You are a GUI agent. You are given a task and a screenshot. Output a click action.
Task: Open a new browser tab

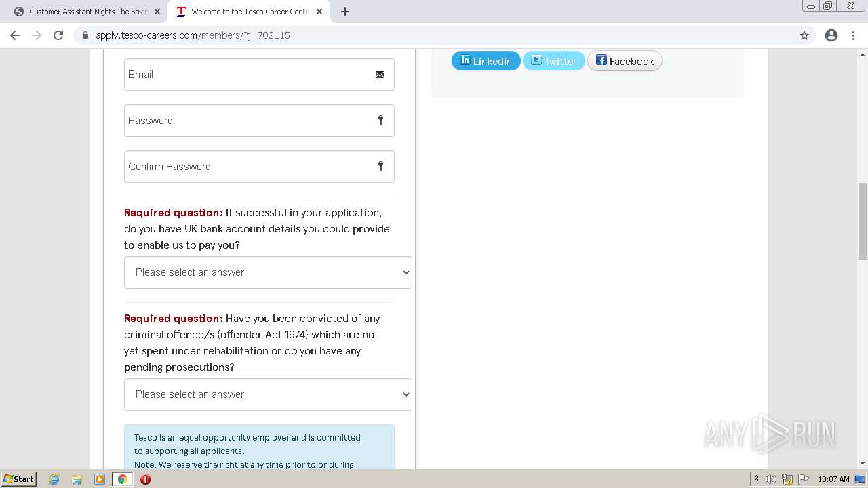tap(345, 12)
